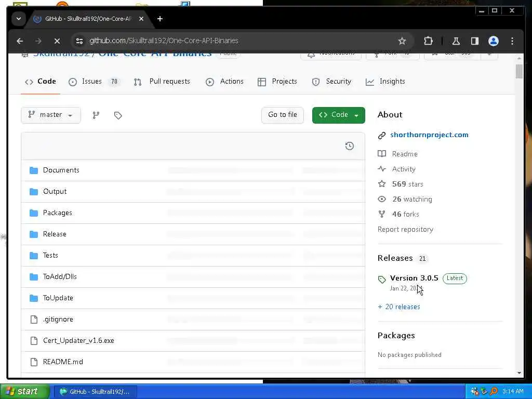Open the master branch dropdown

pos(50,115)
